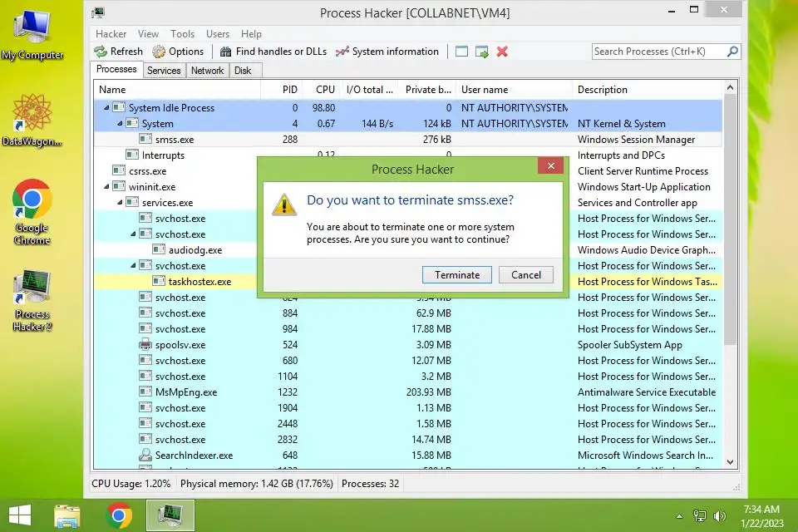Click the CPU Usage status bar entry
The width and height of the screenshot is (798, 532).
coord(131,484)
